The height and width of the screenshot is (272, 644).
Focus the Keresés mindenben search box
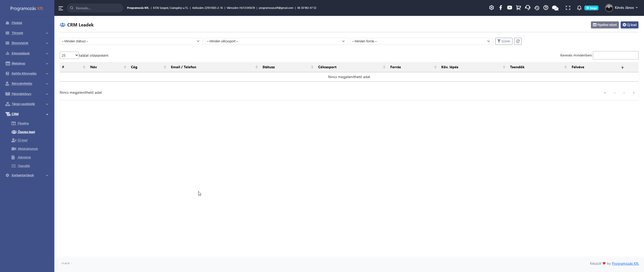(616, 55)
